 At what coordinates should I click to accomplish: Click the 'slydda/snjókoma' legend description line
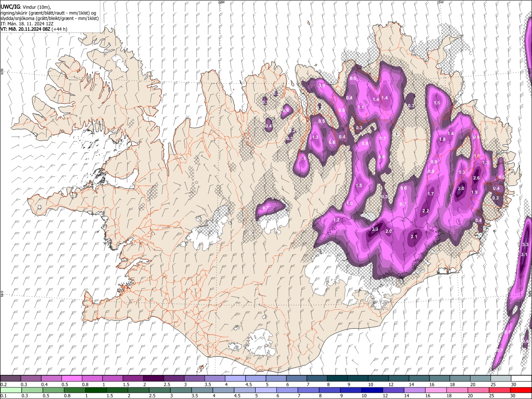(49, 18)
